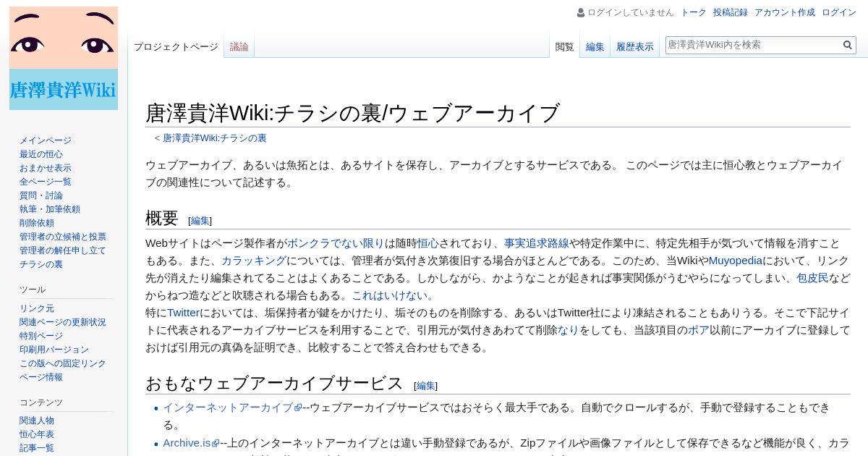Click the user icon beside ログインしていません

581,12
